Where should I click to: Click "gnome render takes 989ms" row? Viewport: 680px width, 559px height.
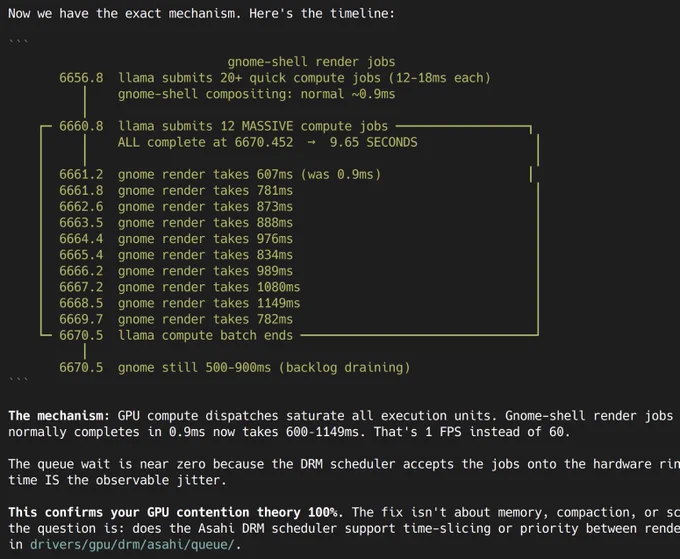pyautogui.click(x=205, y=271)
